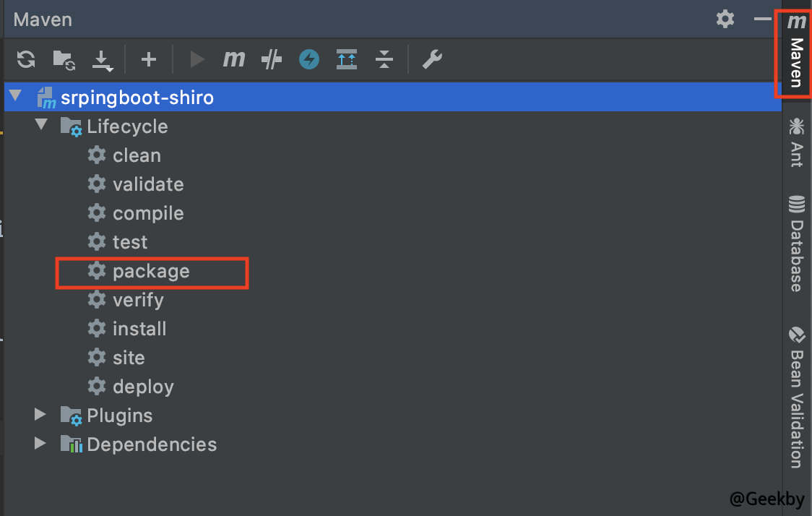812x516 pixels.
Task: Collapse the Lifecycle node
Action: point(41,125)
